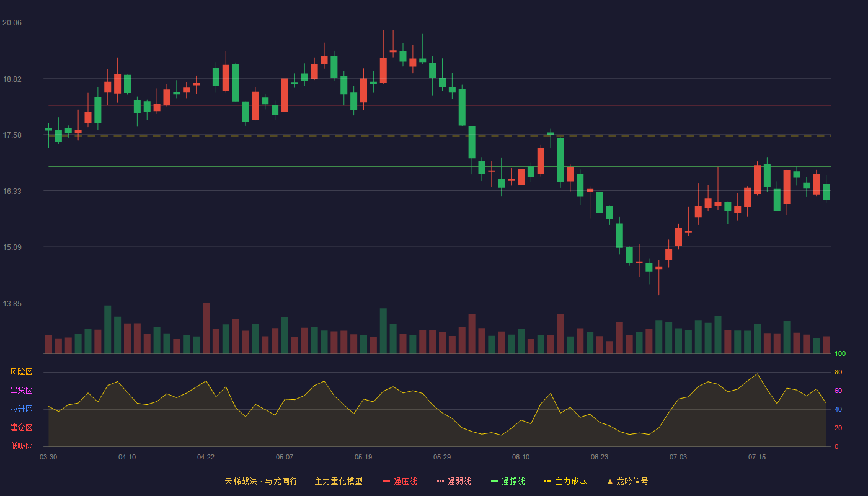The width and height of the screenshot is (868, 496).
Task: Select the 拉升区 zone label
Action: [21, 409]
